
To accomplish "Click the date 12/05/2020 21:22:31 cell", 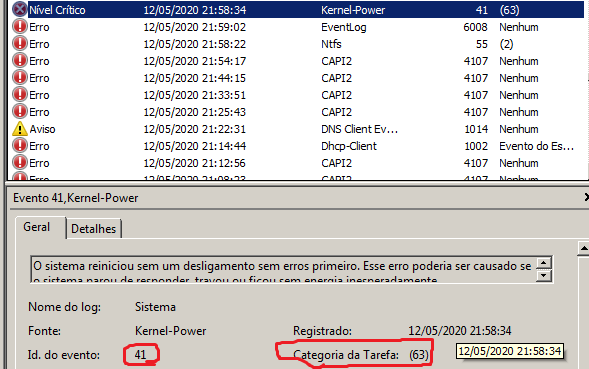I will click(195, 129).
